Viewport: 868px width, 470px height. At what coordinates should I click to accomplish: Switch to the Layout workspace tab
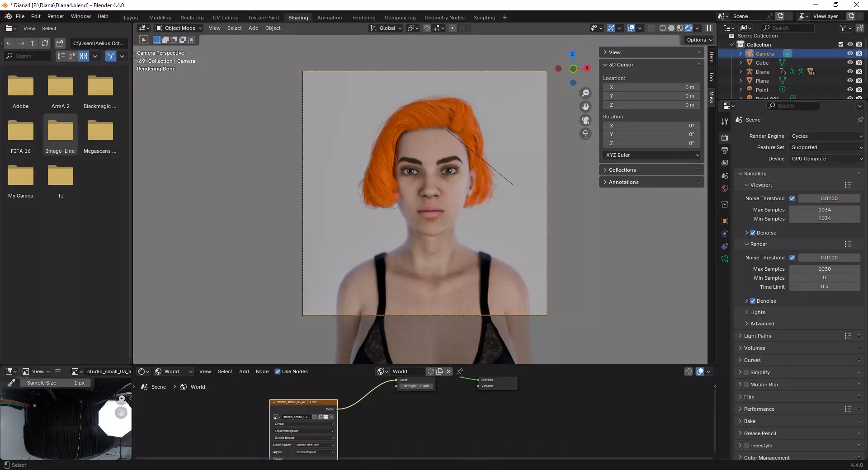(132, 18)
